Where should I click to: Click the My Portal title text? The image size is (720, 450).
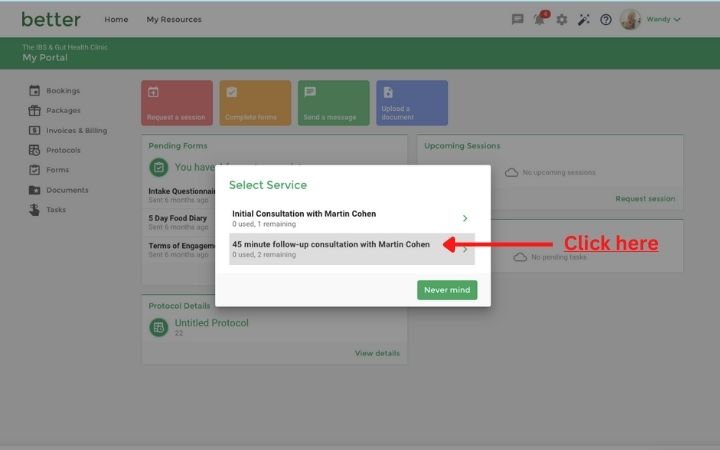coord(45,58)
